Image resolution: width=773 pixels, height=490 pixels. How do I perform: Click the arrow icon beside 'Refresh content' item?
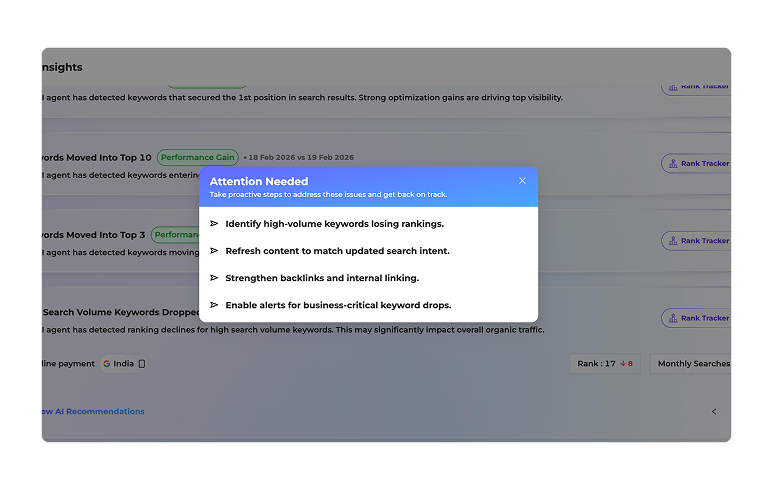coord(214,251)
